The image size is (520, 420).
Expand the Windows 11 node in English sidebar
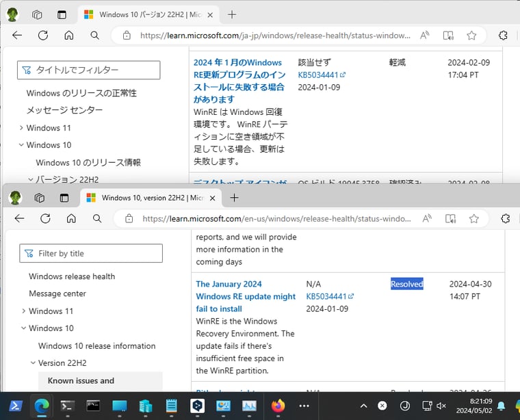23,311
